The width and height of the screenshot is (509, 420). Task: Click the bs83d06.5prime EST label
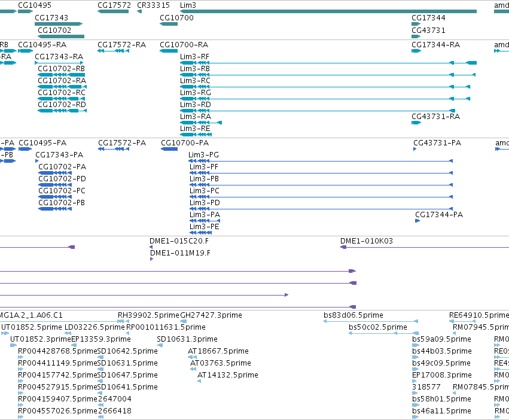[x=353, y=315]
